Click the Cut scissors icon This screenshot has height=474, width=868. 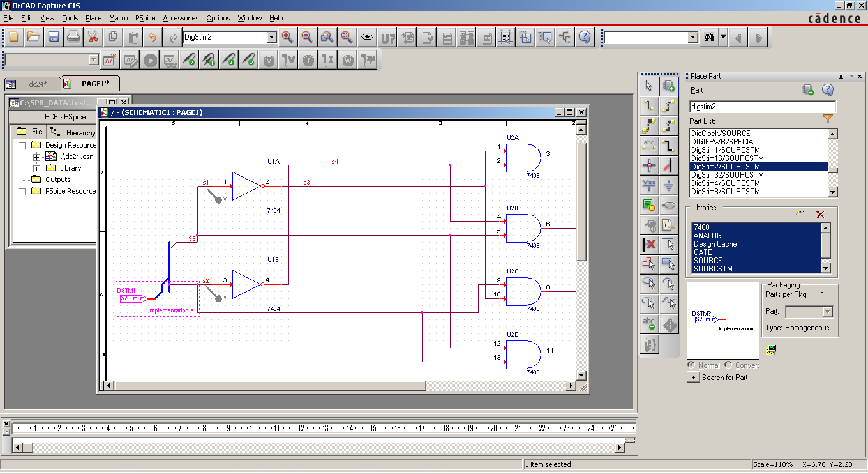click(93, 36)
